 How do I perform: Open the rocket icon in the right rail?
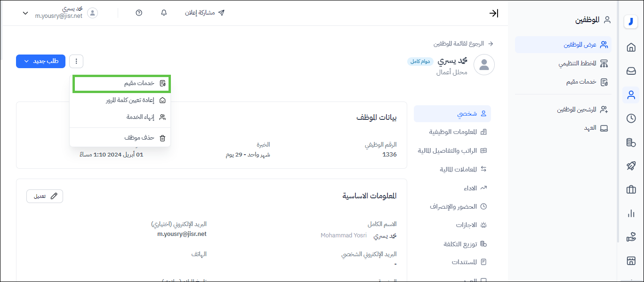631,165
